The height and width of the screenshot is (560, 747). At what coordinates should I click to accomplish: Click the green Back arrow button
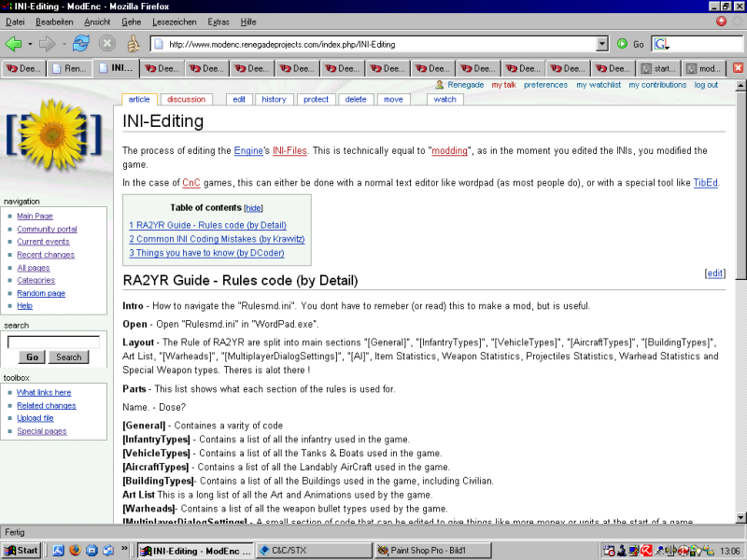tap(13, 44)
